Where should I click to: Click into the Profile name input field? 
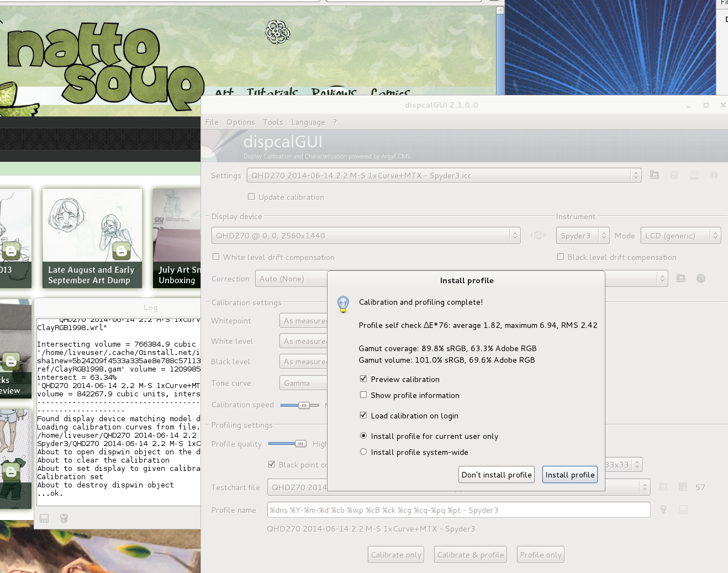458,510
